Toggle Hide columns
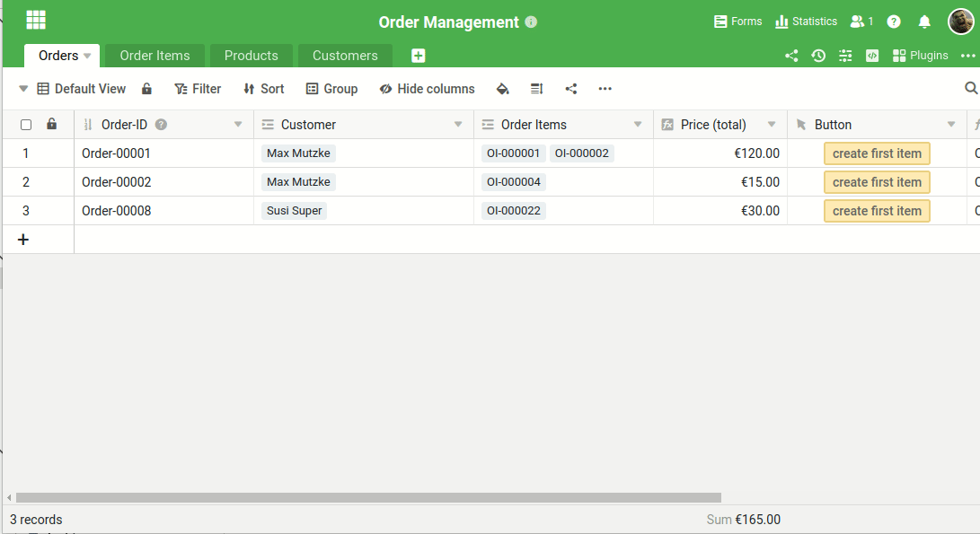Screen dimensions: 980x534 pos(428,89)
